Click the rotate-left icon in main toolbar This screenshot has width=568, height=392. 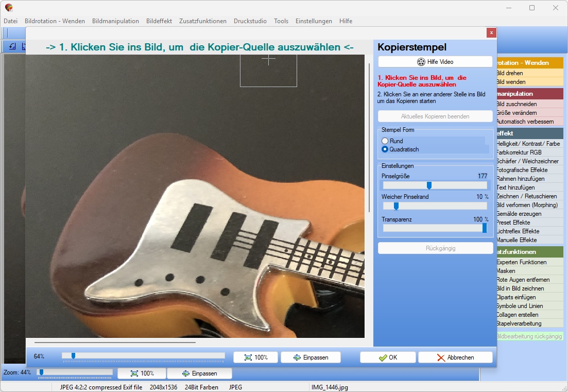(x=13, y=46)
